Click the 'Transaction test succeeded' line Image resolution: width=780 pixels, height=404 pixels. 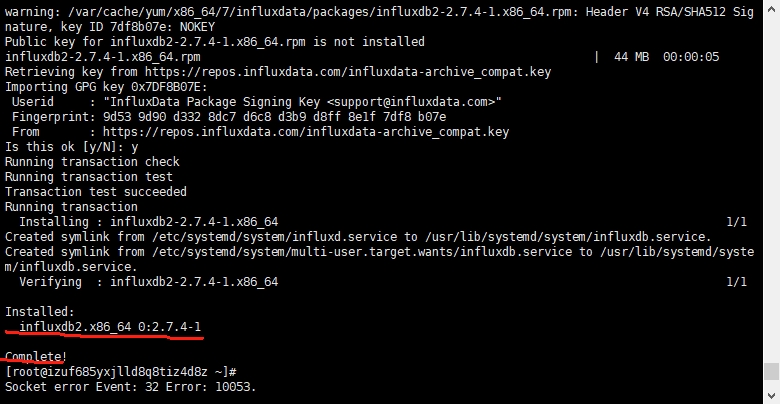pyautogui.click(x=96, y=192)
